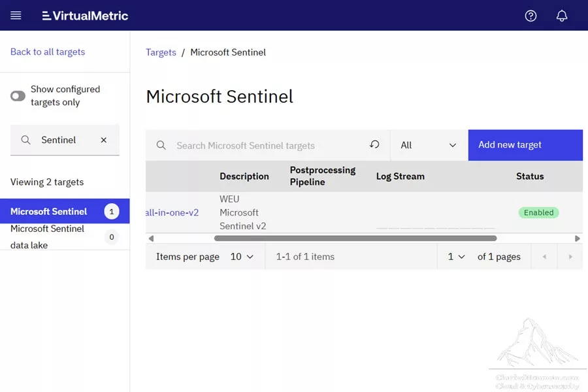Viewport: 588px width, 392px height.
Task: Go to the next page
Action: (570, 257)
